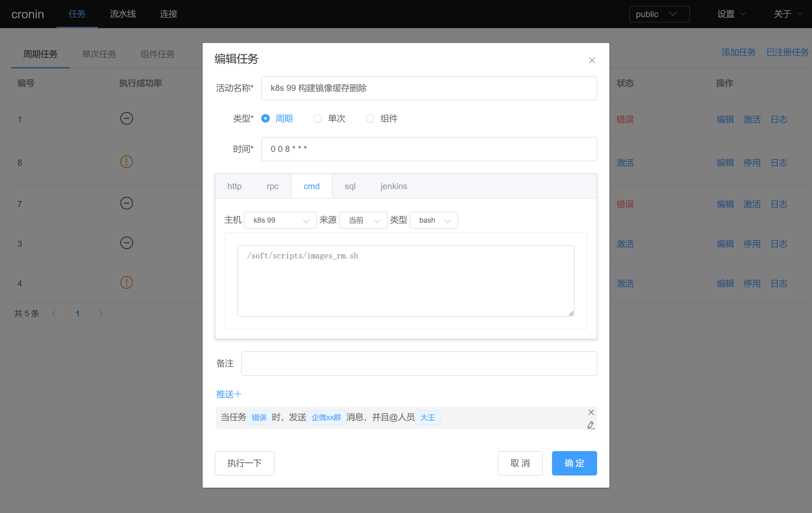Click 编辑 link in row 8
The width and height of the screenshot is (812, 513).
point(725,163)
